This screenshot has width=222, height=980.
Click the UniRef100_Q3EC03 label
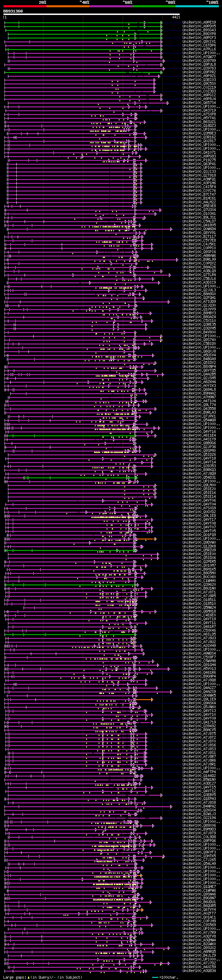pyautogui.click(x=199, y=80)
